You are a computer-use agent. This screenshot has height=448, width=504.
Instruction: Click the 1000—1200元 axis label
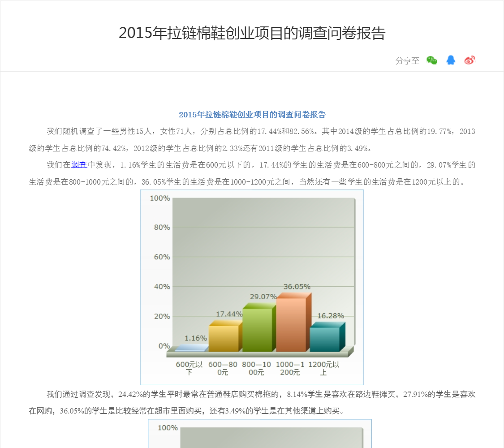pos(290,368)
